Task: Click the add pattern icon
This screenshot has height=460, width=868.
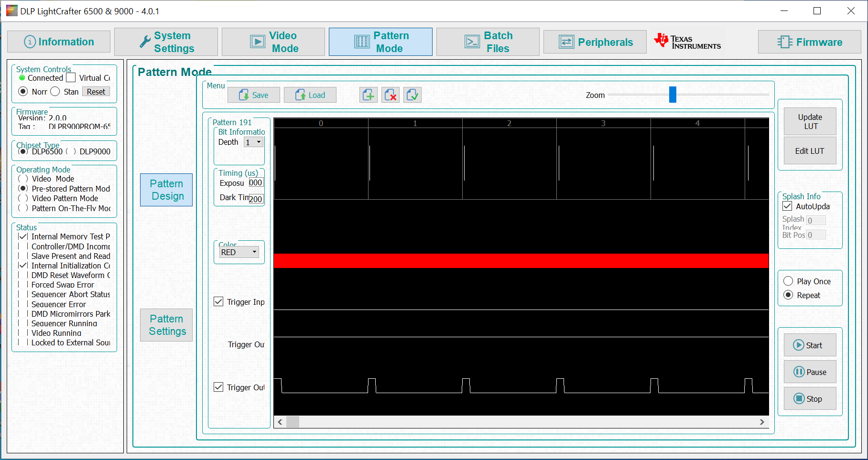Action: 369,95
